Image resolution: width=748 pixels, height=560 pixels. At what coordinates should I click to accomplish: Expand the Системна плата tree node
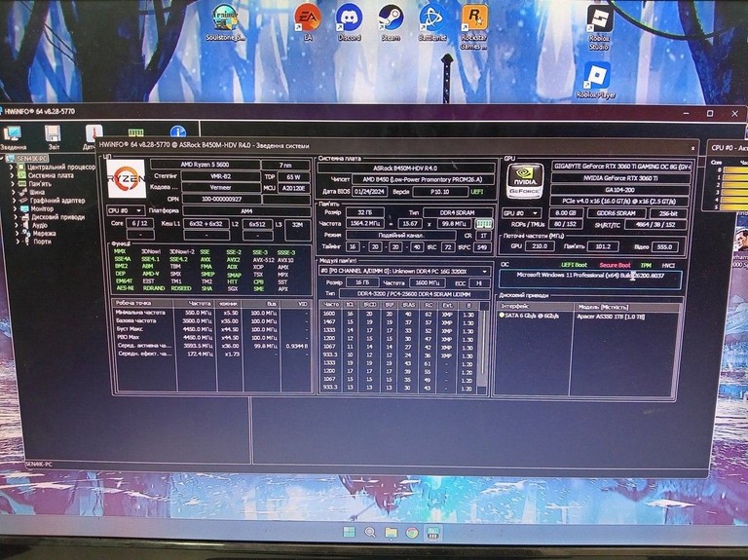tap(13, 175)
